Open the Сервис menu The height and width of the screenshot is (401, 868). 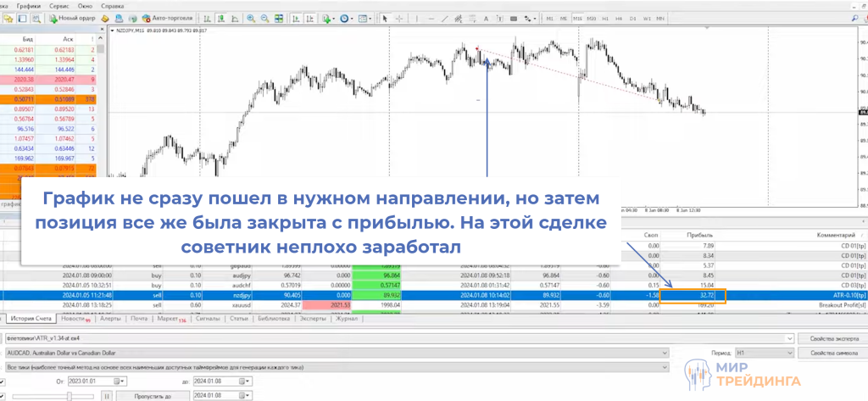(59, 4)
